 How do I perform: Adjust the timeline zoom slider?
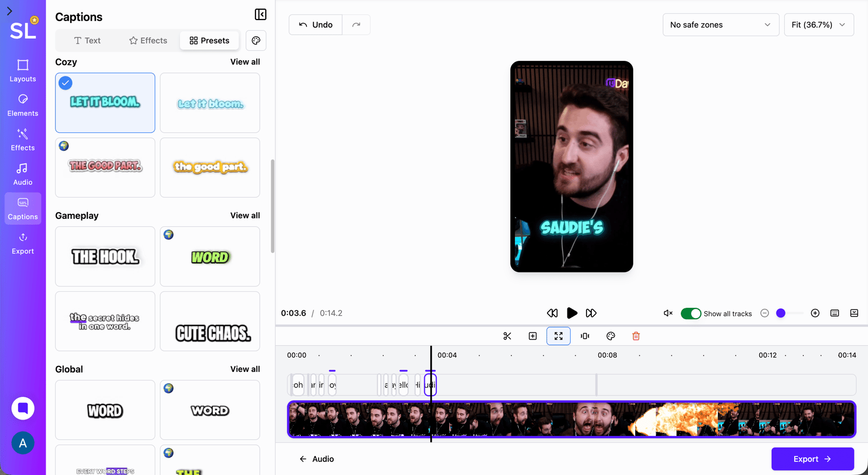[781, 313]
